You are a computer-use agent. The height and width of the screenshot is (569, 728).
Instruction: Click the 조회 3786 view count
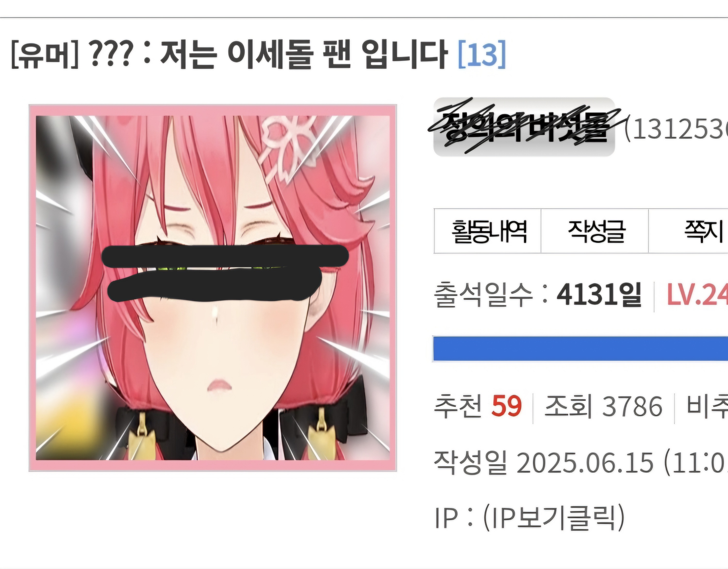pyautogui.click(x=603, y=406)
